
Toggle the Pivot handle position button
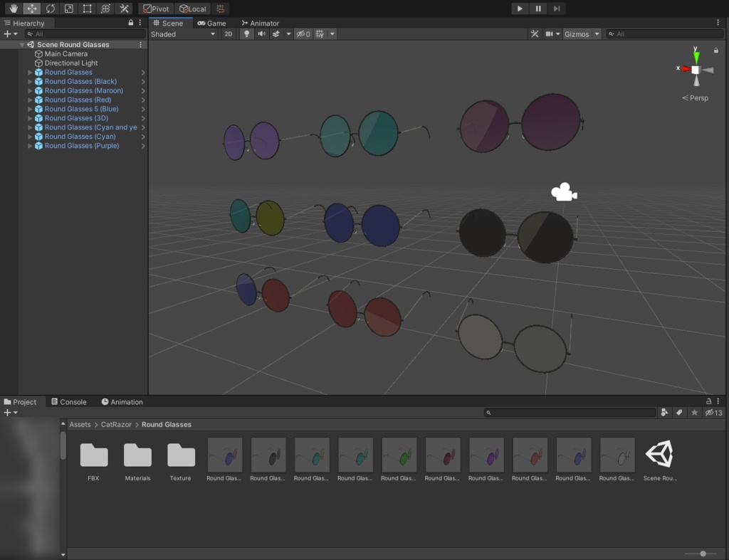point(156,9)
